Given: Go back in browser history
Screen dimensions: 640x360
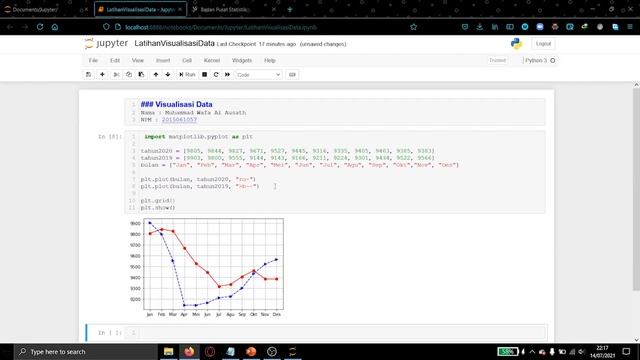Looking at the screenshot, I should tap(10, 27).
